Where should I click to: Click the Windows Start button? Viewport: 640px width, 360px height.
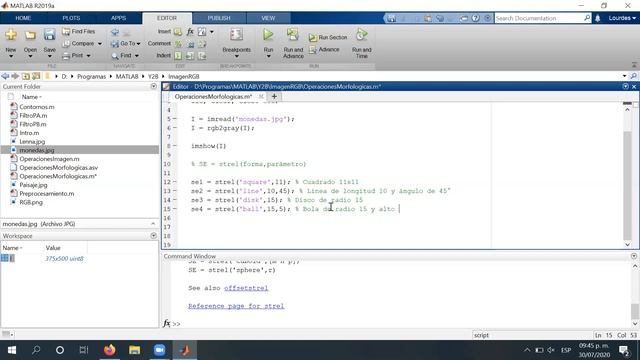11,350
